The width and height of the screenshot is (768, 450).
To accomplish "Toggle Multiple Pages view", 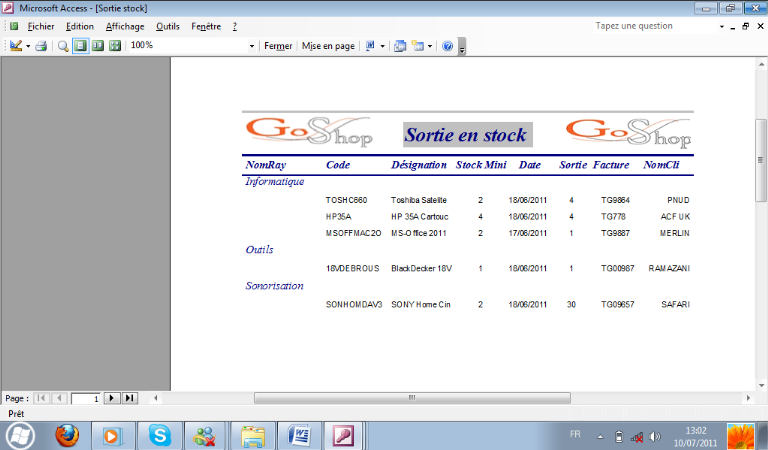I will (114, 46).
